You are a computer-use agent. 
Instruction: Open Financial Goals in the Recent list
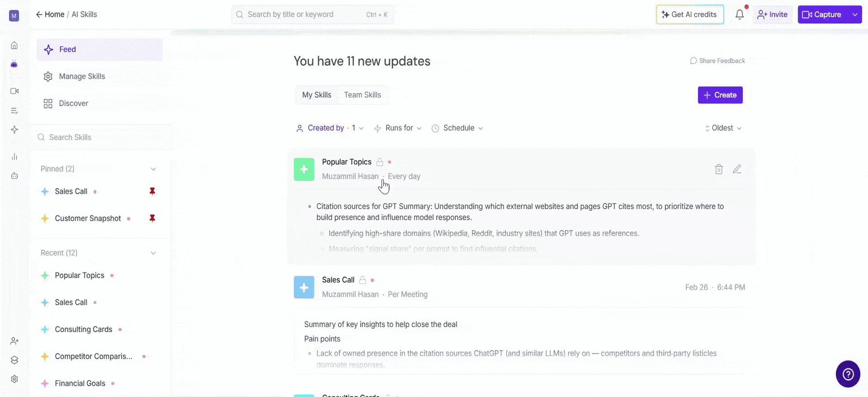80,383
